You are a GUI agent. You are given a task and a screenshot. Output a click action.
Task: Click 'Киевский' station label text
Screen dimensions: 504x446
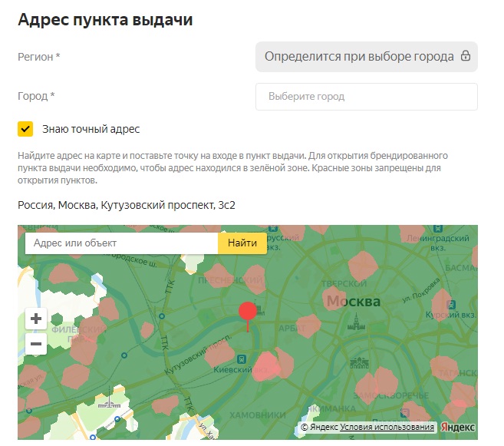pos(232,369)
